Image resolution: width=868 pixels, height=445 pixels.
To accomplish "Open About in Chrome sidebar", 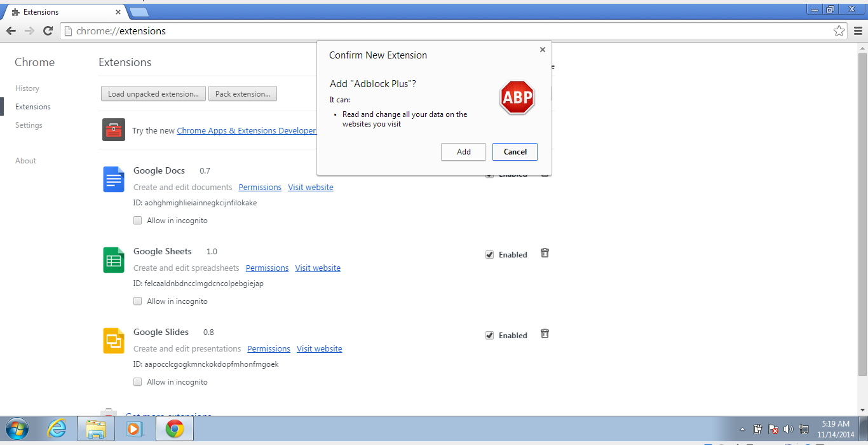I will [25, 161].
